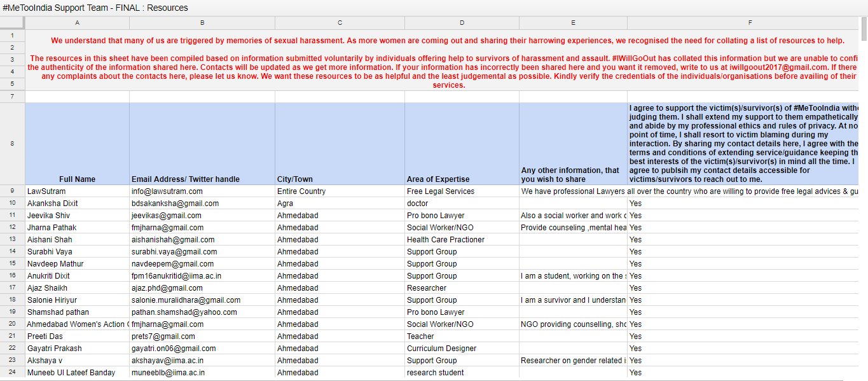This screenshot has height=381, width=868.
Task: Click the 'Any other information' header cell
Action: (x=573, y=144)
